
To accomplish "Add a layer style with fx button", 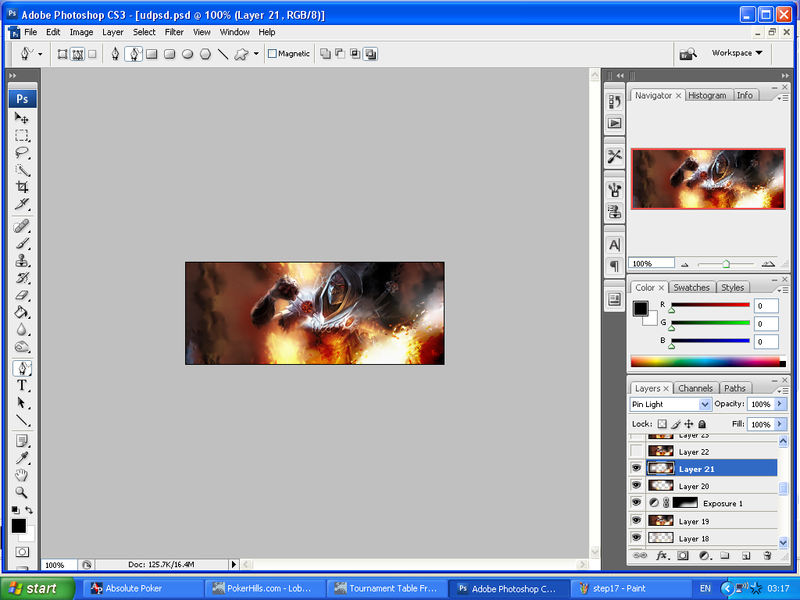I will 662,556.
